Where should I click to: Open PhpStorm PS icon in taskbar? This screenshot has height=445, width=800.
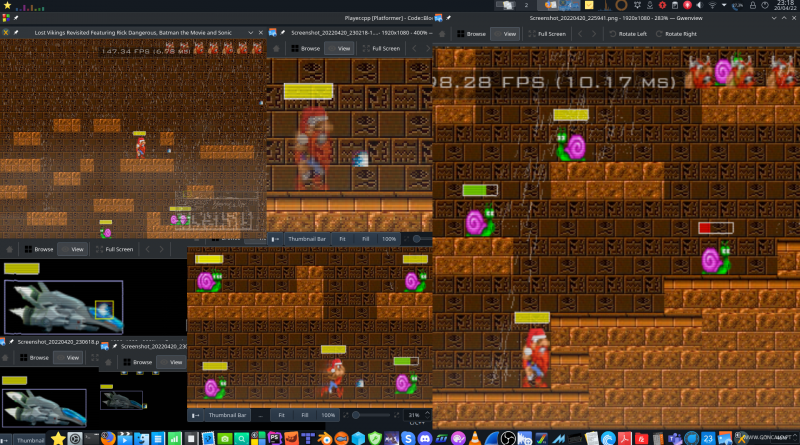[x=274, y=438]
